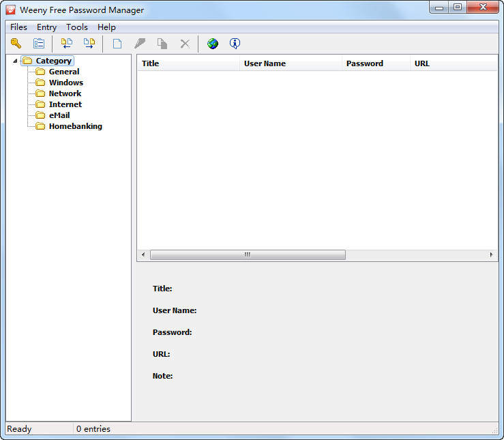Open the Help menu
Viewport: 504px width, 440px height.
pos(106,27)
